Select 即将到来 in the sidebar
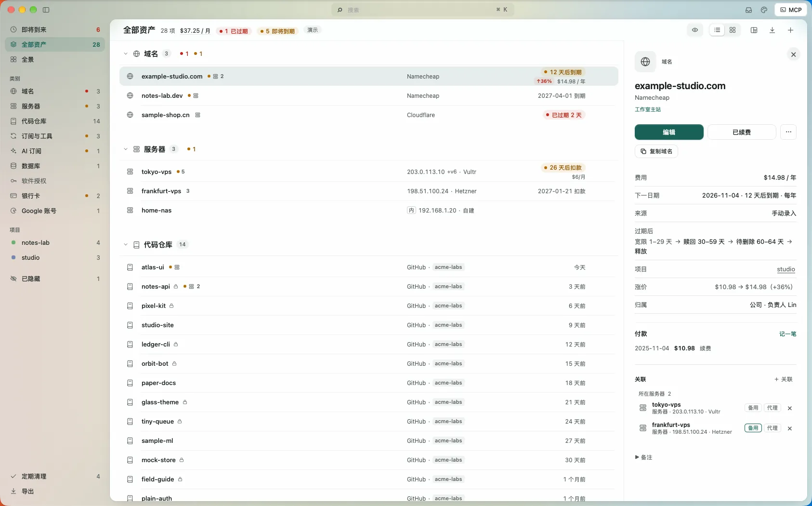 coord(55,29)
